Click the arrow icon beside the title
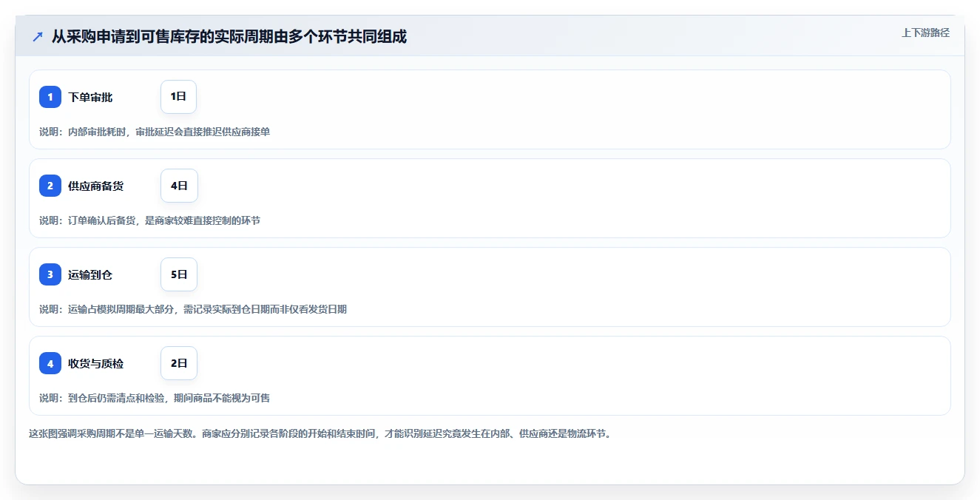The image size is (980, 500). 38,36
